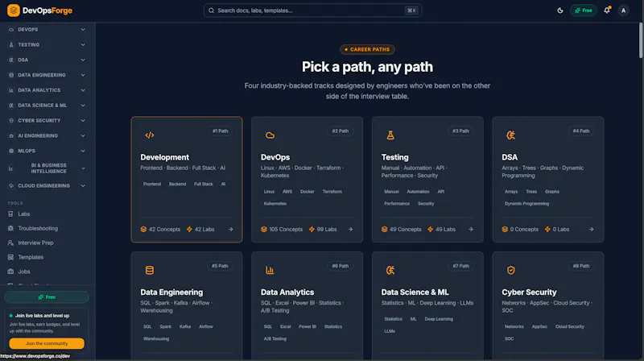644x361 pixels.
Task: Open the Cyber Security path title
Action: coord(529,293)
